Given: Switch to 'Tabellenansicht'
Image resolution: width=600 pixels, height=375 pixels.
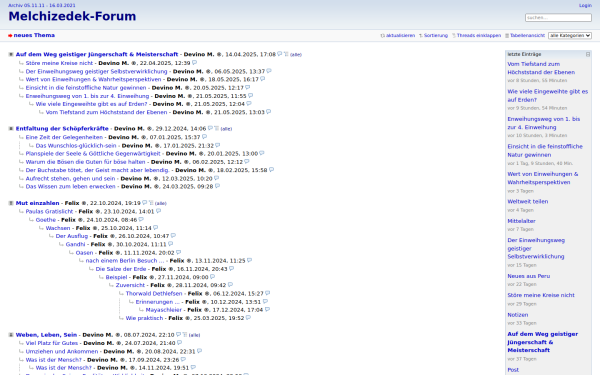Looking at the screenshot, I should (x=527, y=35).
